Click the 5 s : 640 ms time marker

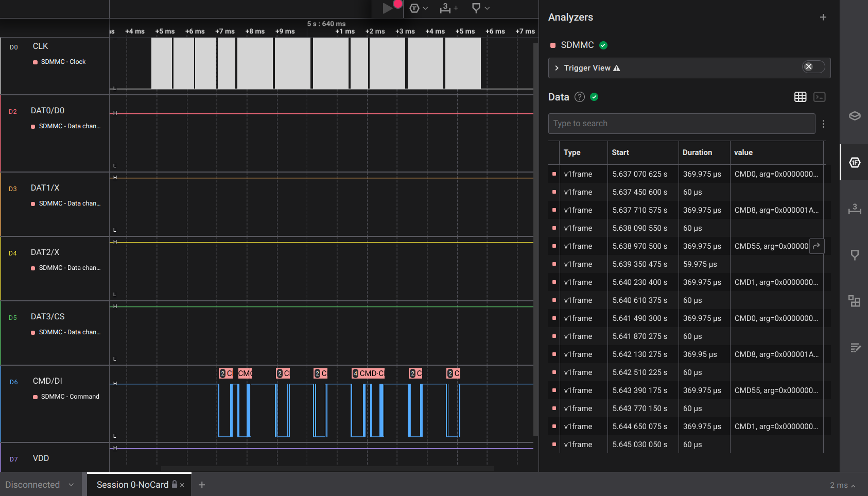[326, 24]
